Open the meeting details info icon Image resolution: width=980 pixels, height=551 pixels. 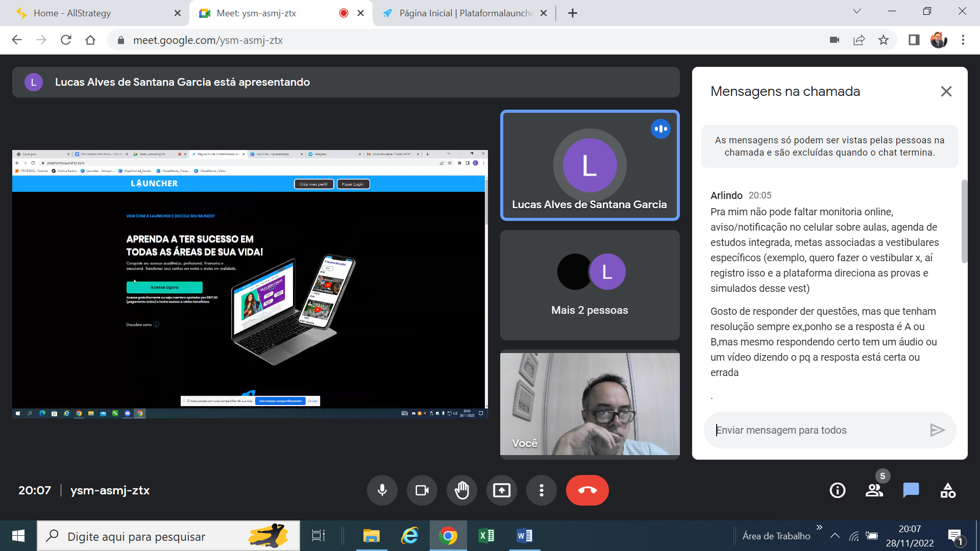837,490
